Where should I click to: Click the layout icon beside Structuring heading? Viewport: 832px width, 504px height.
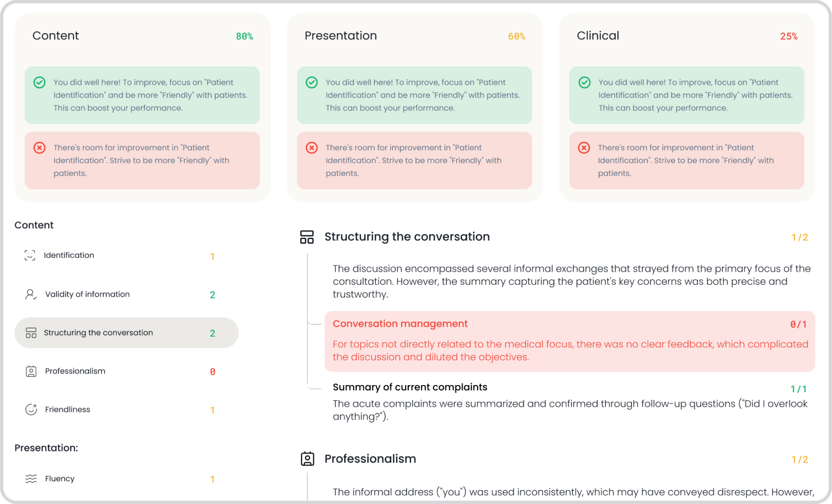pyautogui.click(x=307, y=237)
